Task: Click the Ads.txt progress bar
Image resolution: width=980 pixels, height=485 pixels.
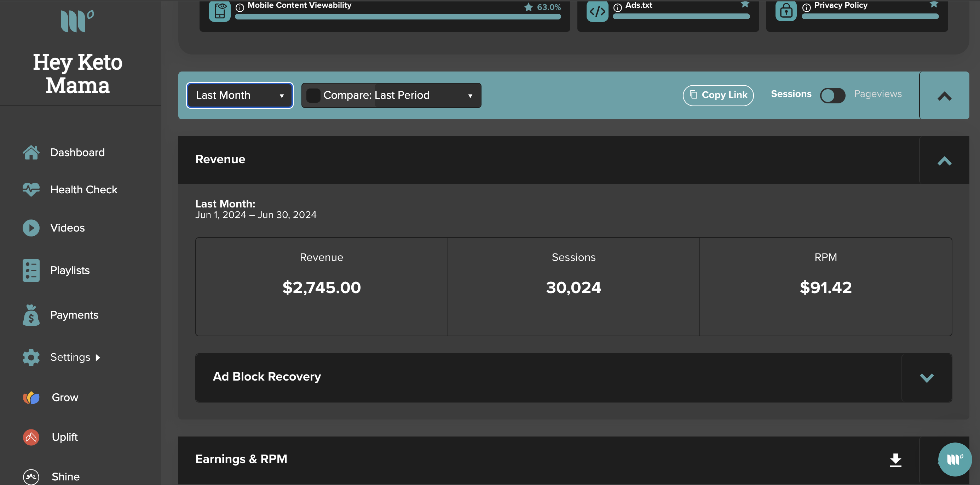Action: [x=681, y=16]
